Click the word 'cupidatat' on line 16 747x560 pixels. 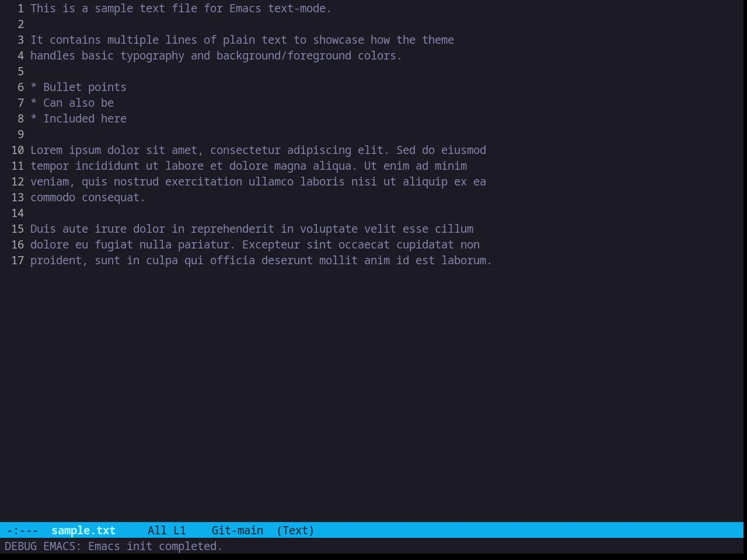click(425, 244)
